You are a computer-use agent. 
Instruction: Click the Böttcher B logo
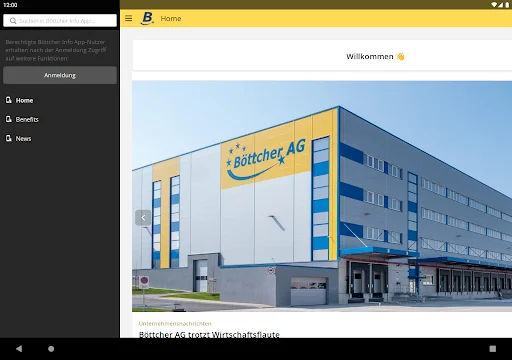pos(147,18)
